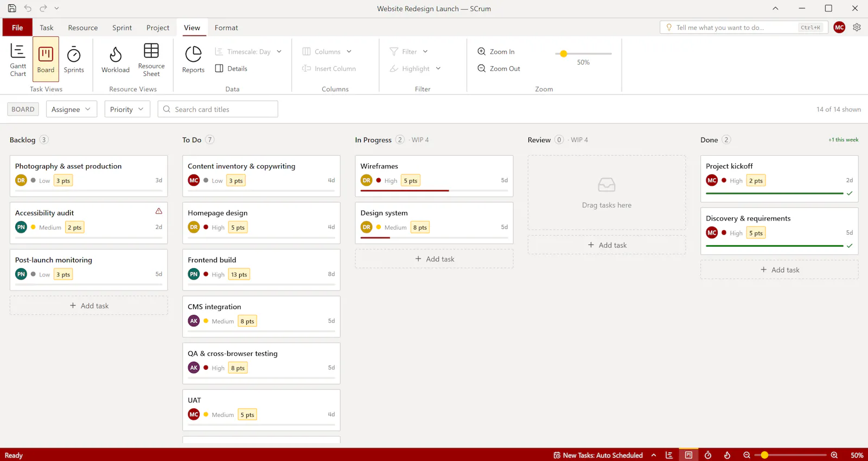Open the Sprint ribbon tab
Image resolution: width=868 pixels, height=461 pixels.
[122, 28]
